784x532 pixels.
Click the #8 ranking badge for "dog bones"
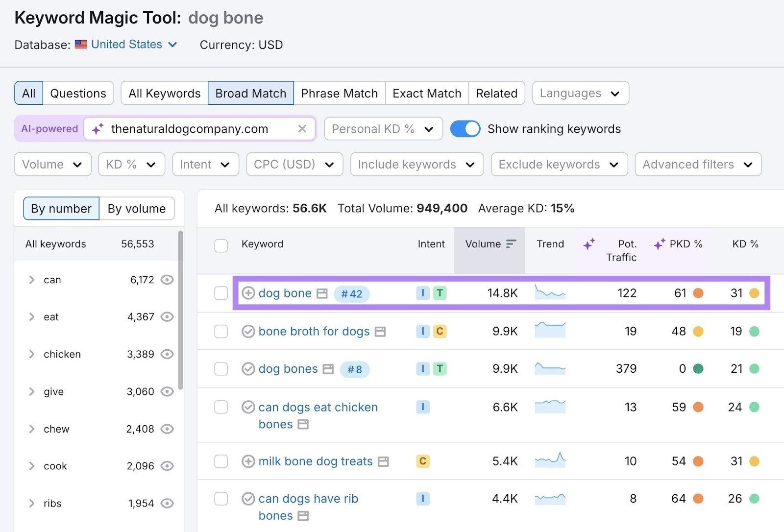354,369
